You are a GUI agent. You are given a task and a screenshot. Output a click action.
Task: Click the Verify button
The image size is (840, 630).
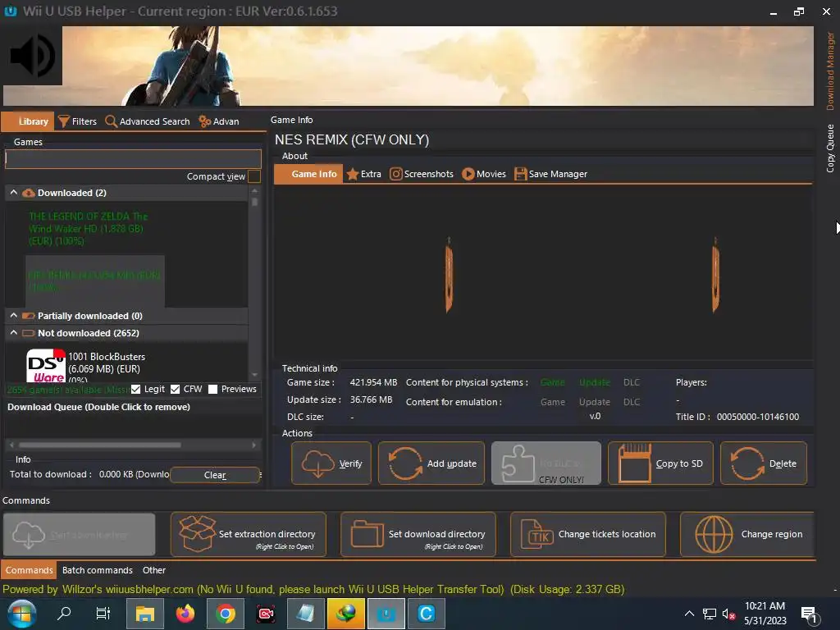tap(331, 463)
